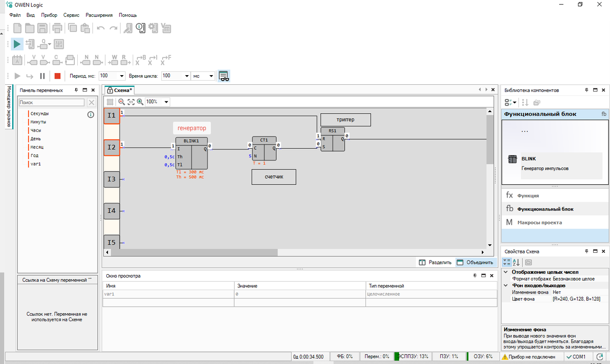Open the Помощь menu
Image resolution: width=610 pixels, height=364 pixels.
128,15
